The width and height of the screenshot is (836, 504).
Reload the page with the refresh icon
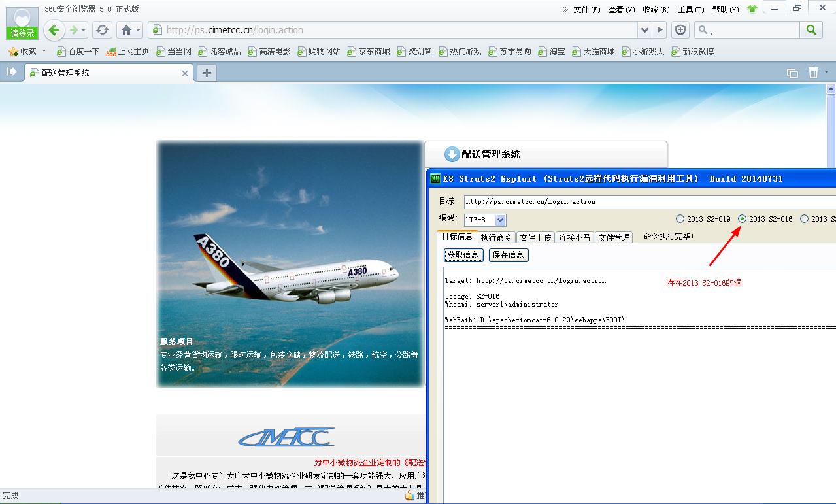click(x=102, y=30)
